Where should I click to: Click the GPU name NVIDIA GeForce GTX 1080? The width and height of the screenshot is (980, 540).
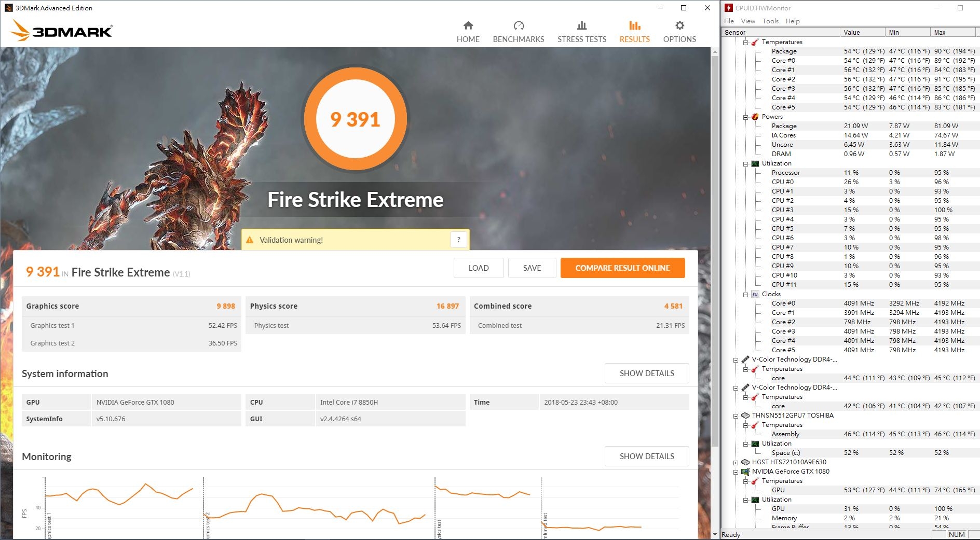pyautogui.click(x=135, y=402)
